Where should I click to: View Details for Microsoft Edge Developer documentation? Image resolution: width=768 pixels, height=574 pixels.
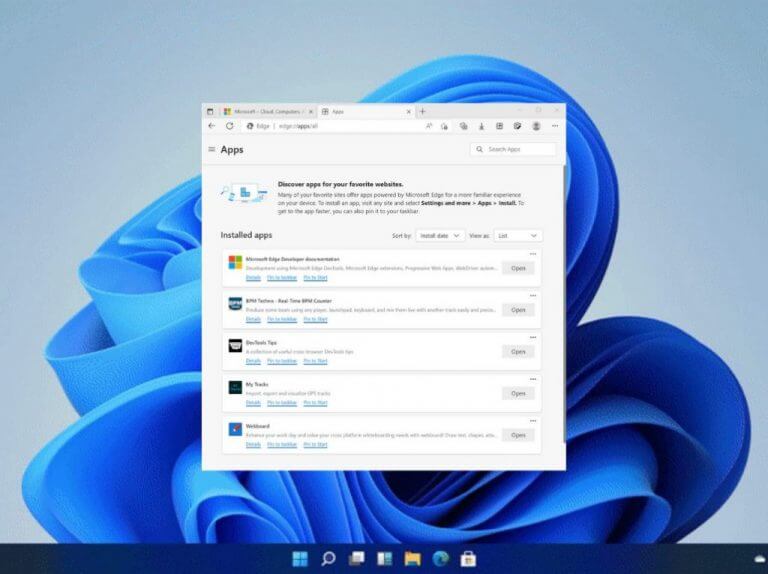tap(253, 278)
